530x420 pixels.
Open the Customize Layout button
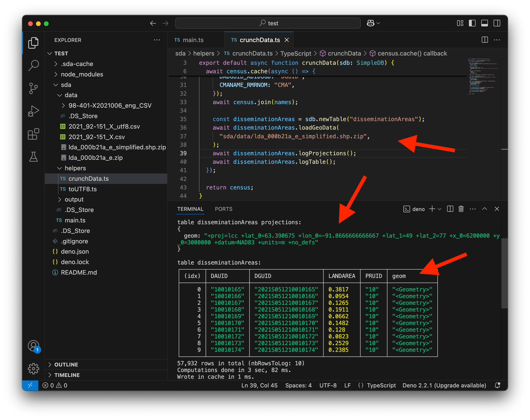click(x=460, y=23)
